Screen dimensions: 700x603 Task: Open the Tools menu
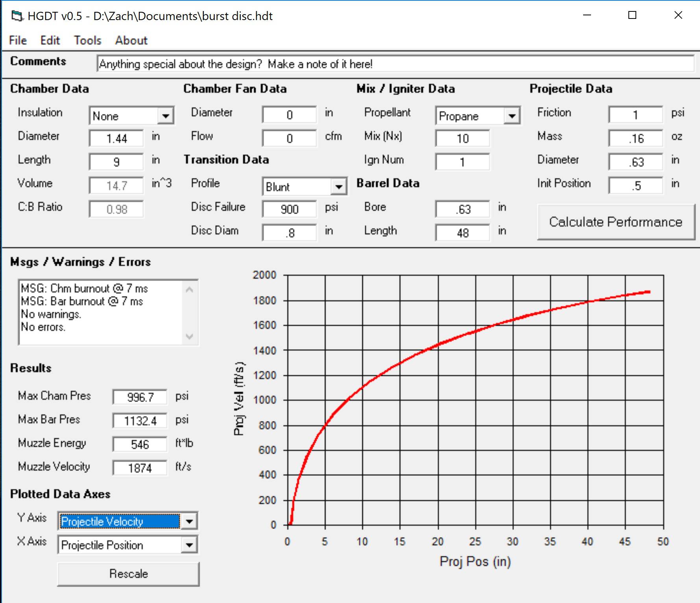pyautogui.click(x=87, y=40)
